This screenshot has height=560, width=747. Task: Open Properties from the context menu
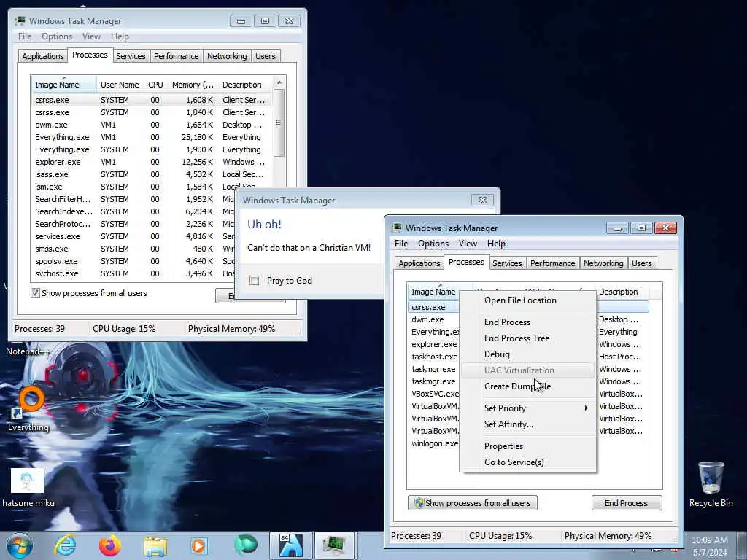[528, 446]
